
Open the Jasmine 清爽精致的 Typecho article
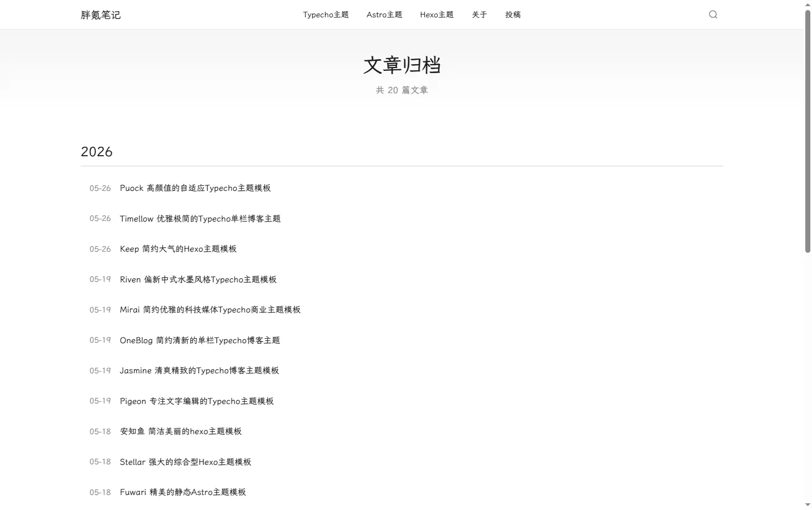coord(199,371)
